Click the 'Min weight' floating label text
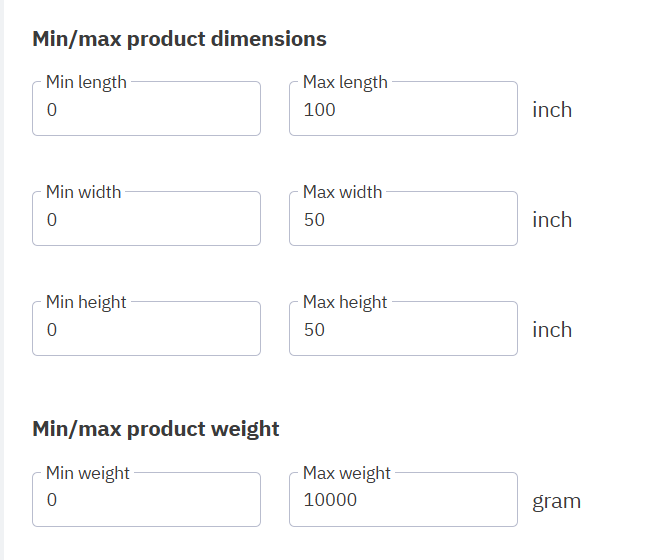The width and height of the screenshot is (662, 560). click(88, 473)
